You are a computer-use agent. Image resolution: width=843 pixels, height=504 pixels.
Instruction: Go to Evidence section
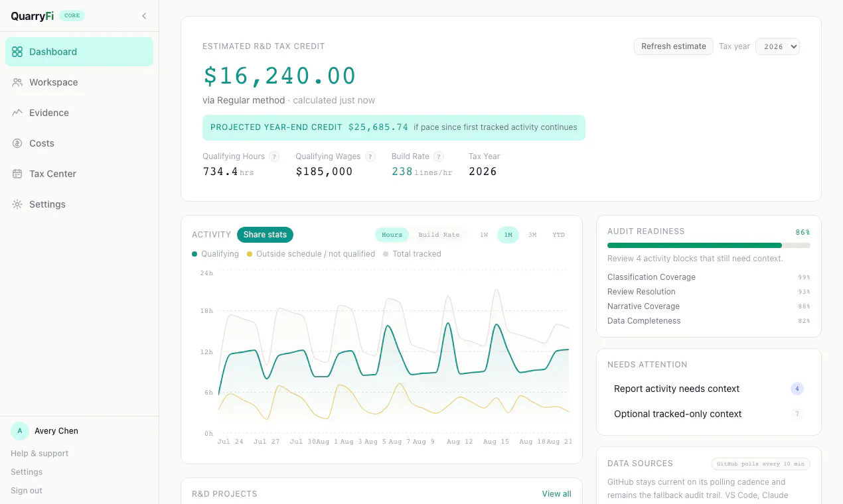pyautogui.click(x=79, y=113)
